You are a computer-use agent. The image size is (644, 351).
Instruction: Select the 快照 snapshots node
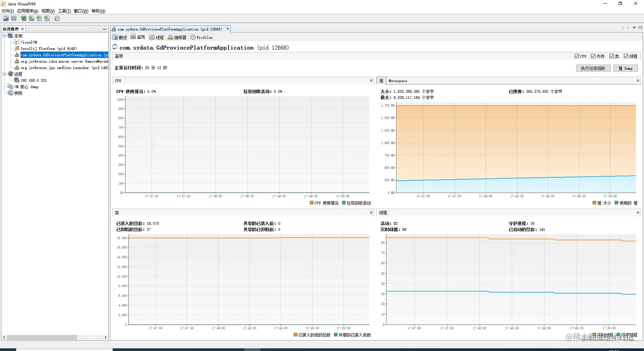(x=18, y=93)
